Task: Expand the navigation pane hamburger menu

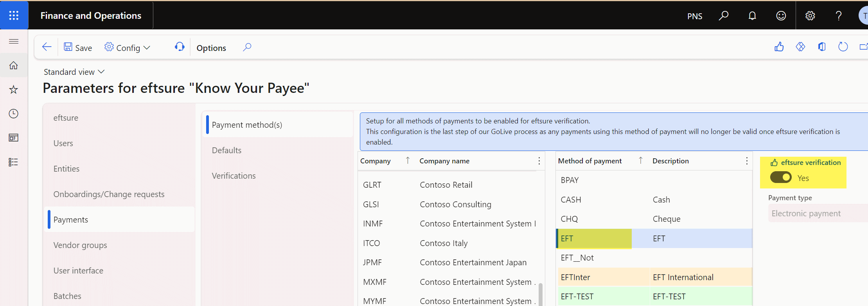Action: click(x=14, y=41)
